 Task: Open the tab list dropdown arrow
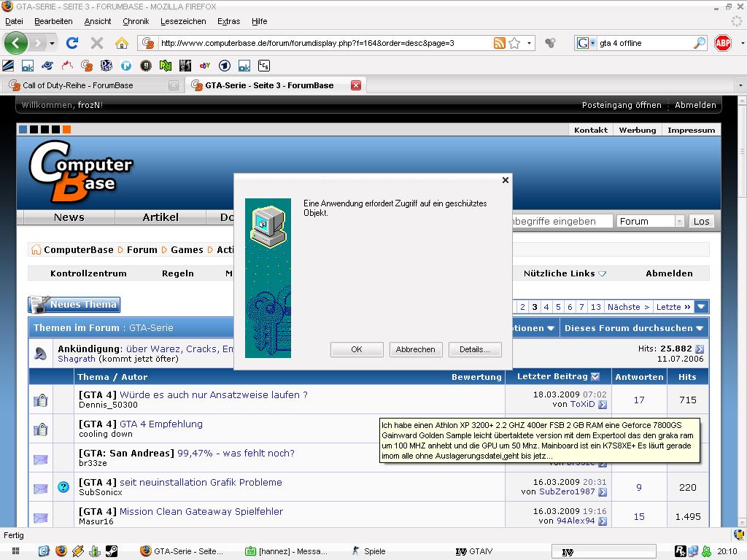(740, 85)
